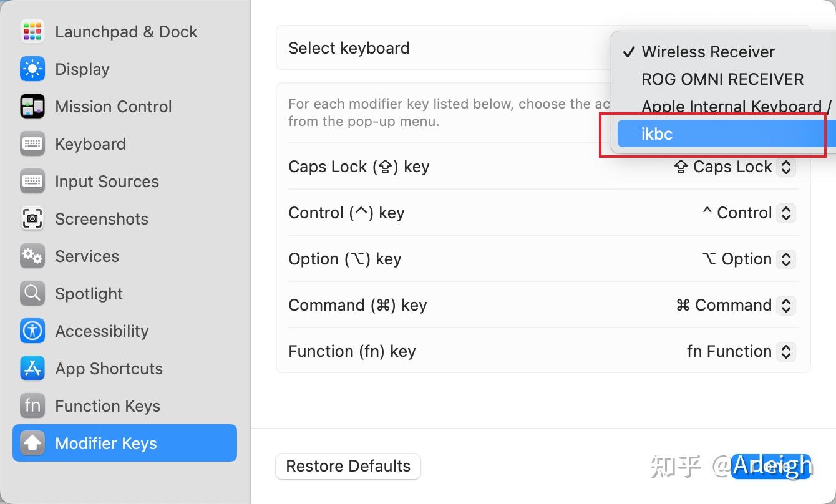
Task: Choose ikbc from the keyboard list
Action: (x=658, y=134)
